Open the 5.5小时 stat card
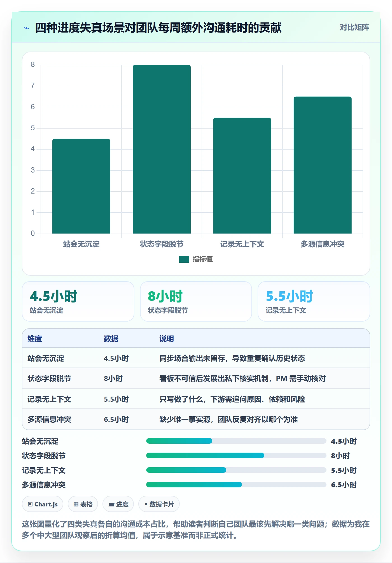392x563 pixels. point(314,301)
